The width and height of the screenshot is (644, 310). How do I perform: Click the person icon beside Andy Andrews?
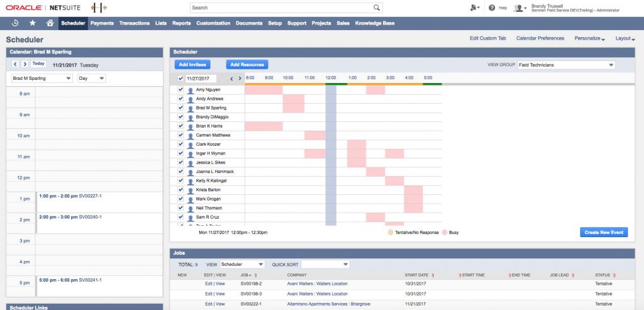(x=190, y=99)
